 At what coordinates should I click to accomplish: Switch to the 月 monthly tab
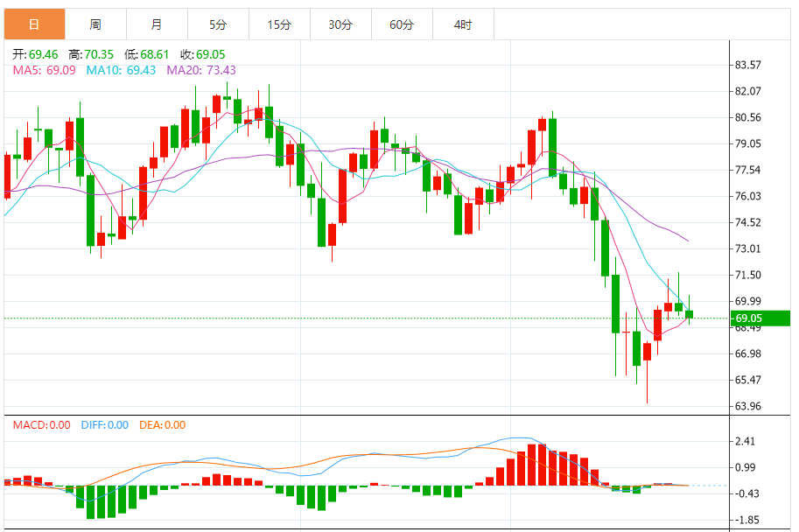157,24
